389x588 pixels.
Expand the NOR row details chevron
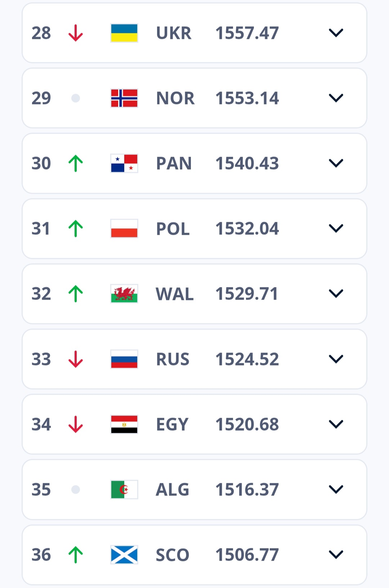click(x=336, y=98)
